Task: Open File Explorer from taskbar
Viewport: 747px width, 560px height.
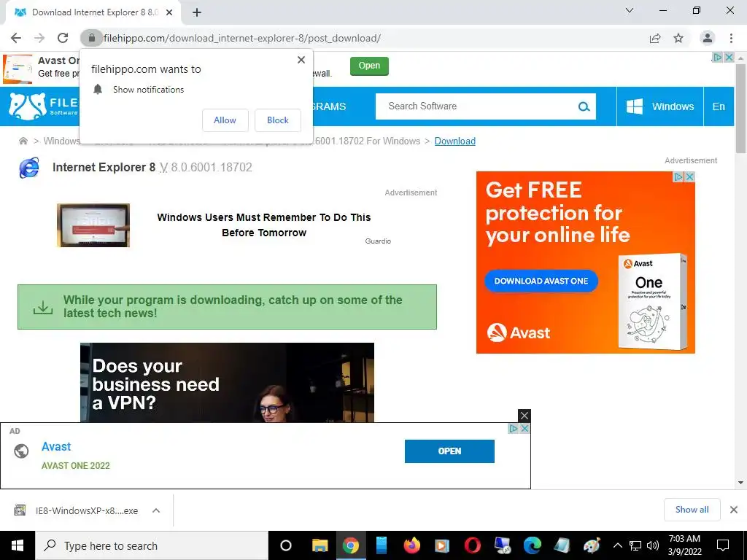Action: 320,545
